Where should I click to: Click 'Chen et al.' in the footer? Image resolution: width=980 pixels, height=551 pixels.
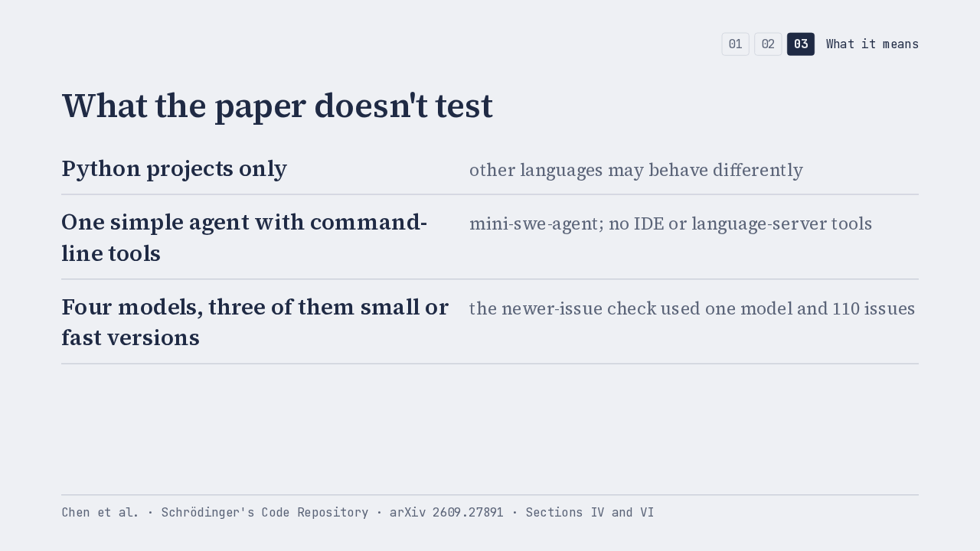click(x=100, y=513)
